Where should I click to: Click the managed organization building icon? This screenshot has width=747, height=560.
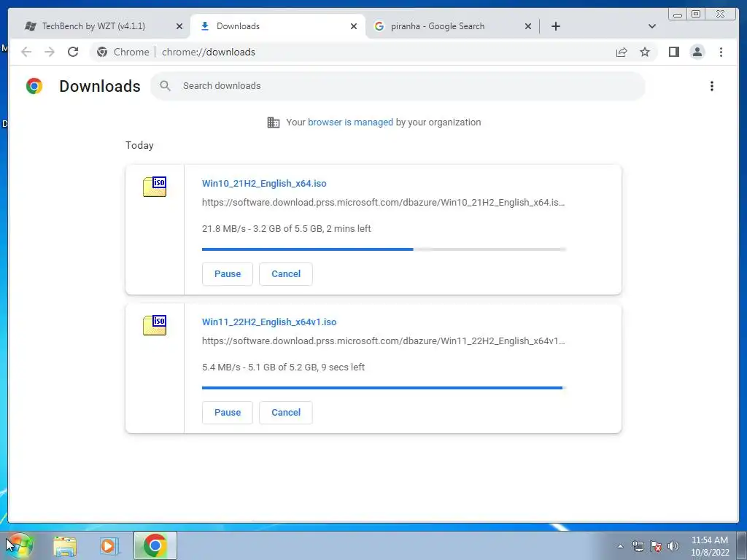click(274, 122)
